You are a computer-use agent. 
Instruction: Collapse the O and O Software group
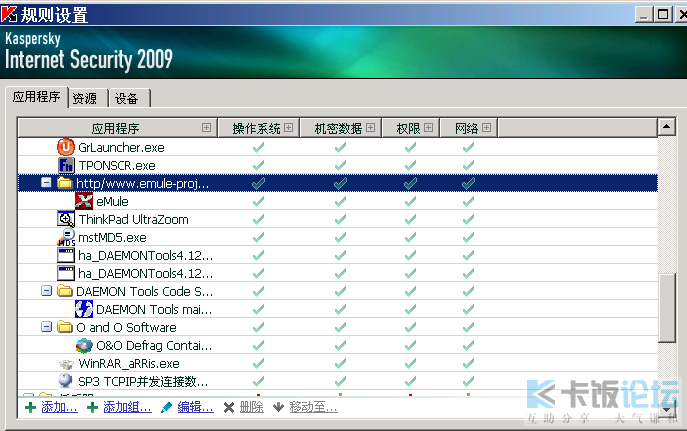click(46, 326)
